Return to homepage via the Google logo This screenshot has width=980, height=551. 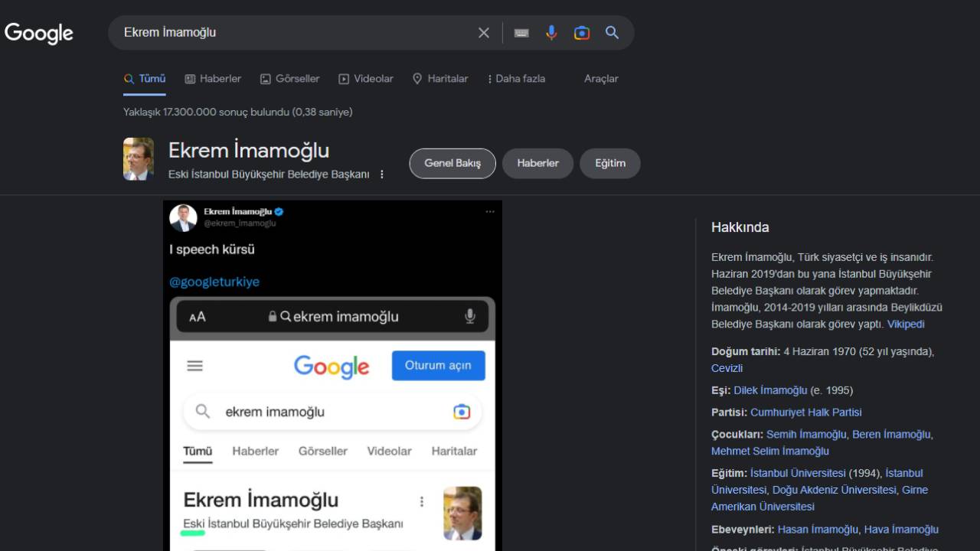click(38, 33)
